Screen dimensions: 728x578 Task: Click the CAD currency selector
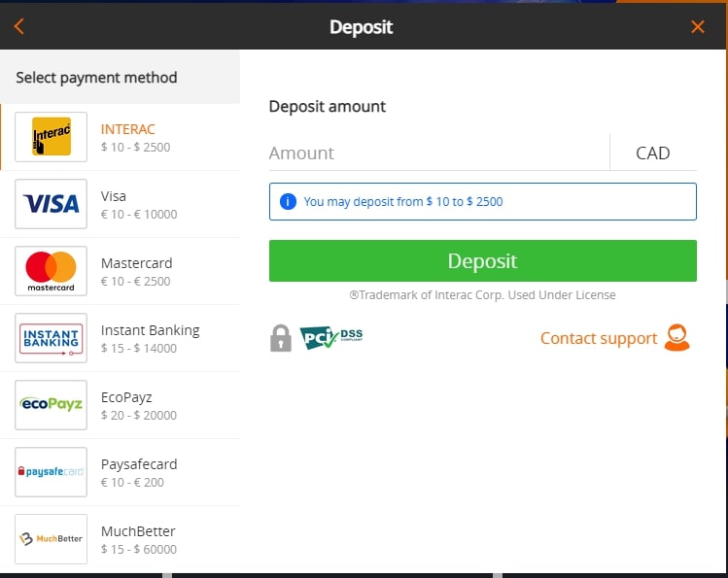click(x=653, y=153)
